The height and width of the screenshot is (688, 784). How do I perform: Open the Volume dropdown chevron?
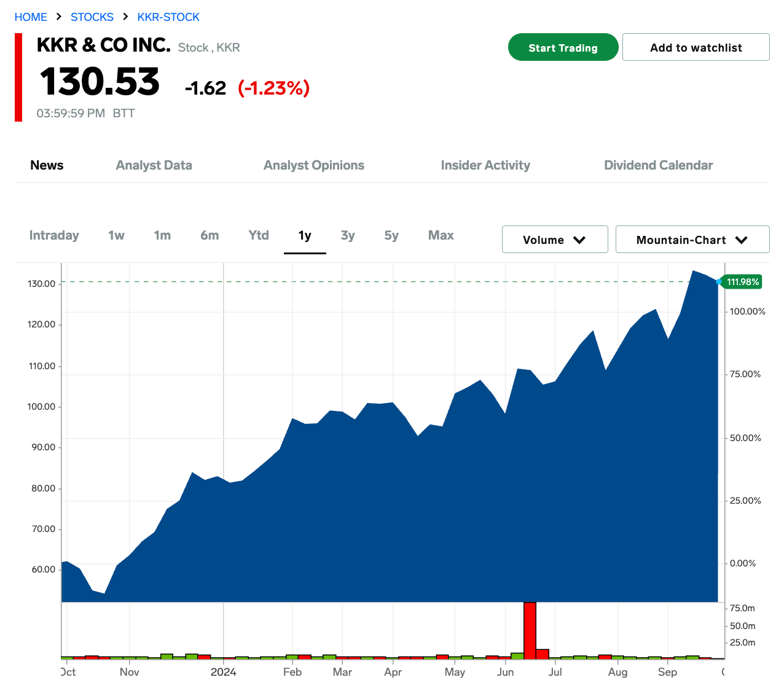579,240
